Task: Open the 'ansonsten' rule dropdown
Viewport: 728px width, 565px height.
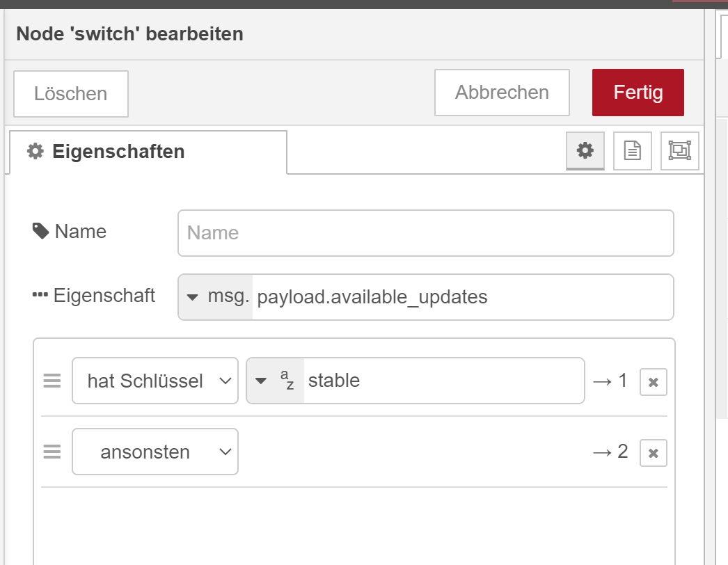Action: tap(155, 452)
